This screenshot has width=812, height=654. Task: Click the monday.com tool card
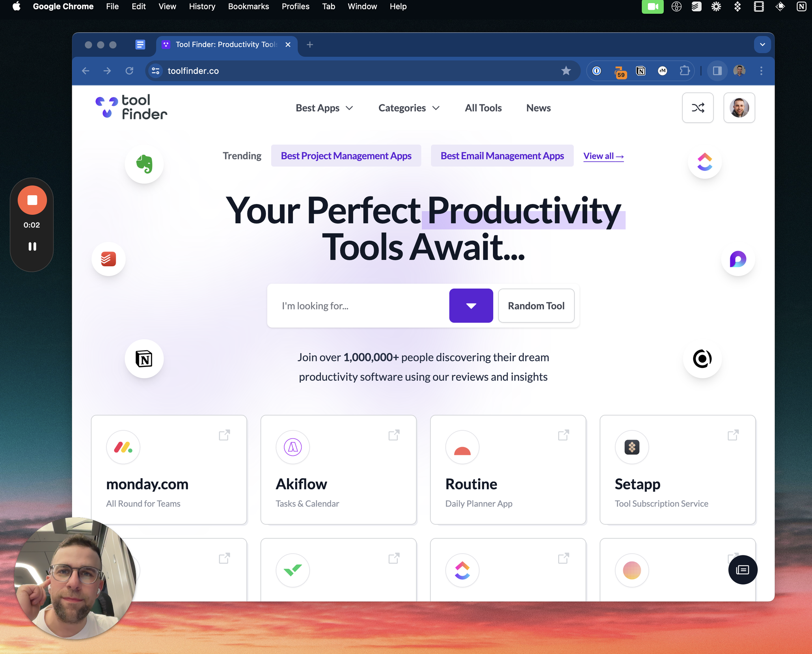[169, 469]
